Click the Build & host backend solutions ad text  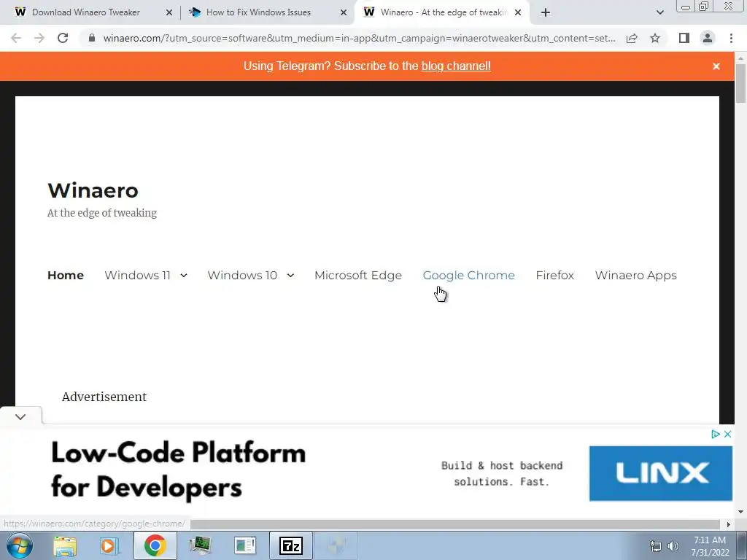pos(502,473)
